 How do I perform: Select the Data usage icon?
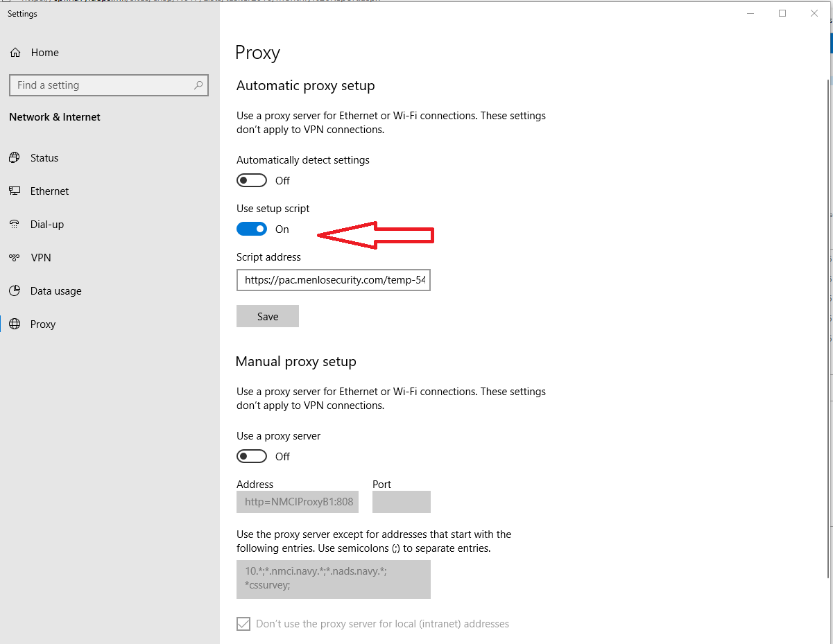pyautogui.click(x=15, y=291)
